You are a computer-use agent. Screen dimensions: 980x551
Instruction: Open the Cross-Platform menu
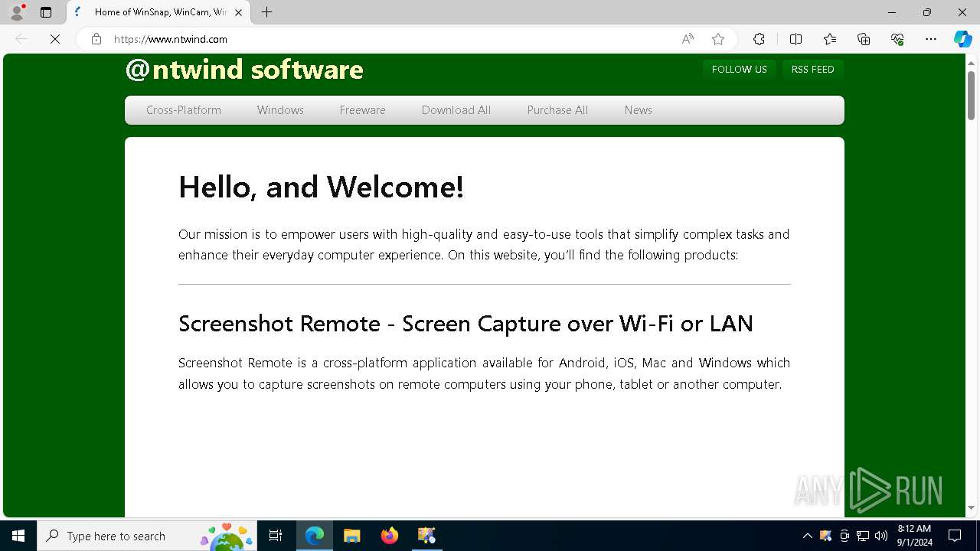click(x=184, y=110)
